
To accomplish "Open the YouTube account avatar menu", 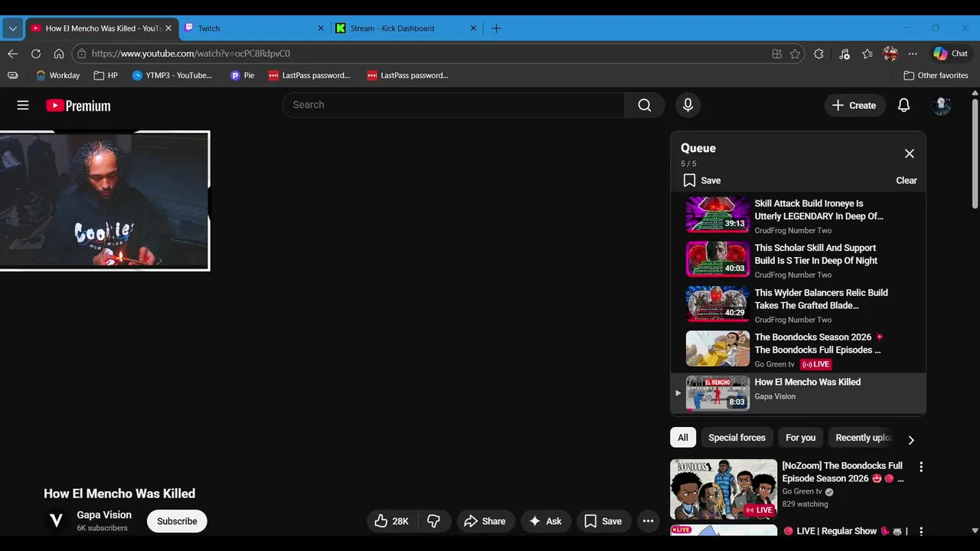I will [941, 106].
